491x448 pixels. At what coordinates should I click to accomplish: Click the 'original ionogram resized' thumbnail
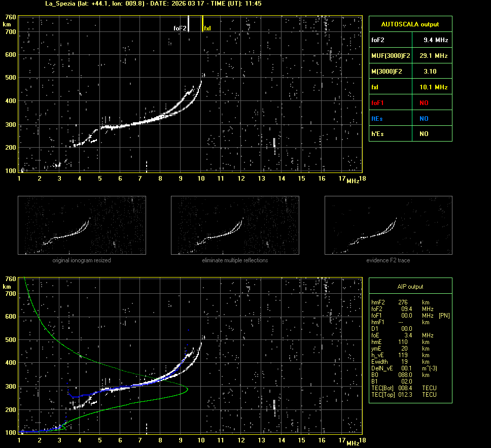click(x=82, y=225)
